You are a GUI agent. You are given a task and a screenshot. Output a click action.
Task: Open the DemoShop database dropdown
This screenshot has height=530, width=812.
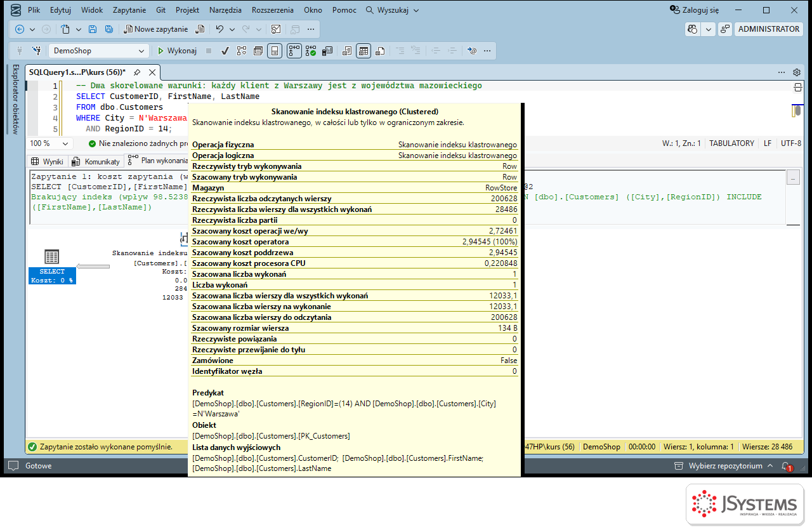(x=98, y=51)
